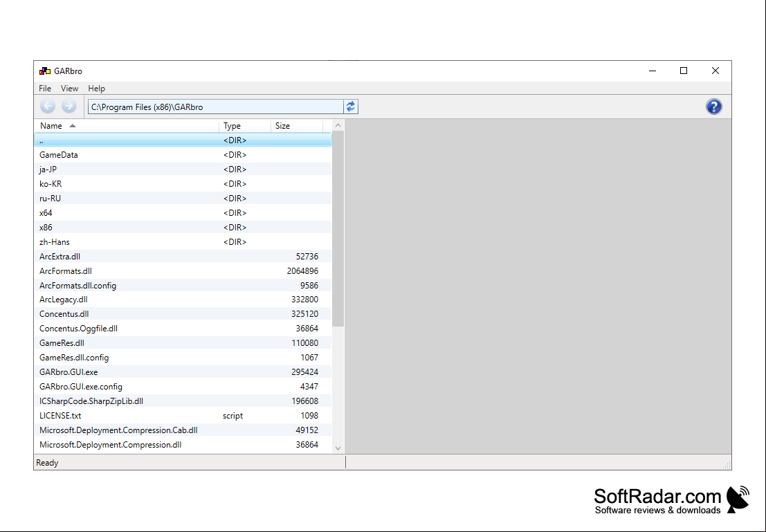
Task: Click the Ready status bar text
Action: coord(47,463)
